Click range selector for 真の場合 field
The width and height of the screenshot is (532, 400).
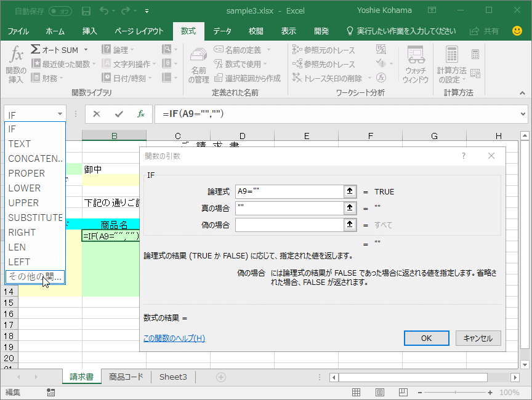click(350, 208)
